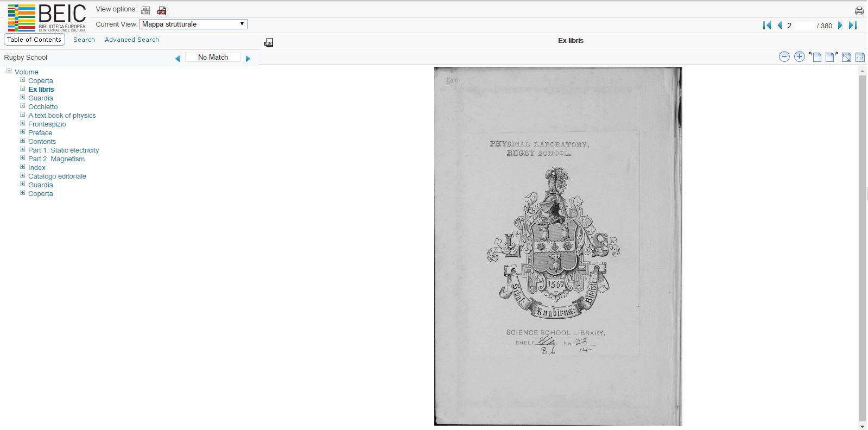
Task: Expand the Part 2. Magnetism node
Action: tap(23, 158)
